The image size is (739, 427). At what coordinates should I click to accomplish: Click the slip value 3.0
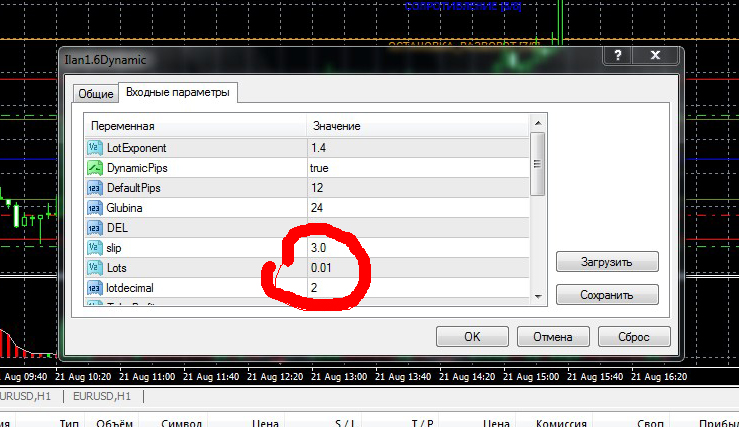pos(318,248)
